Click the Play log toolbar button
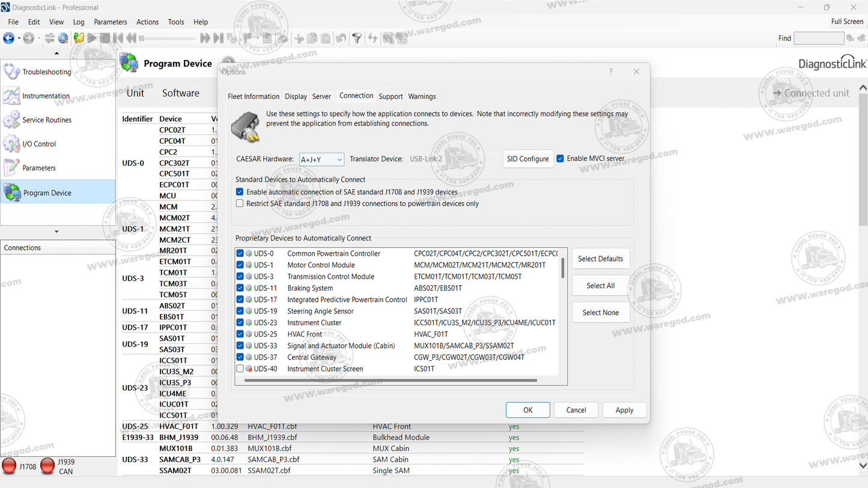 coord(92,38)
